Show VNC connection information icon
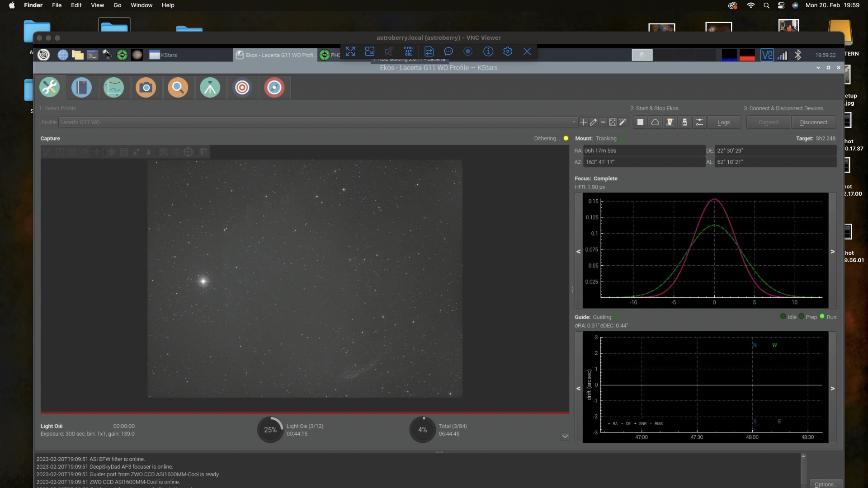 coord(488,52)
